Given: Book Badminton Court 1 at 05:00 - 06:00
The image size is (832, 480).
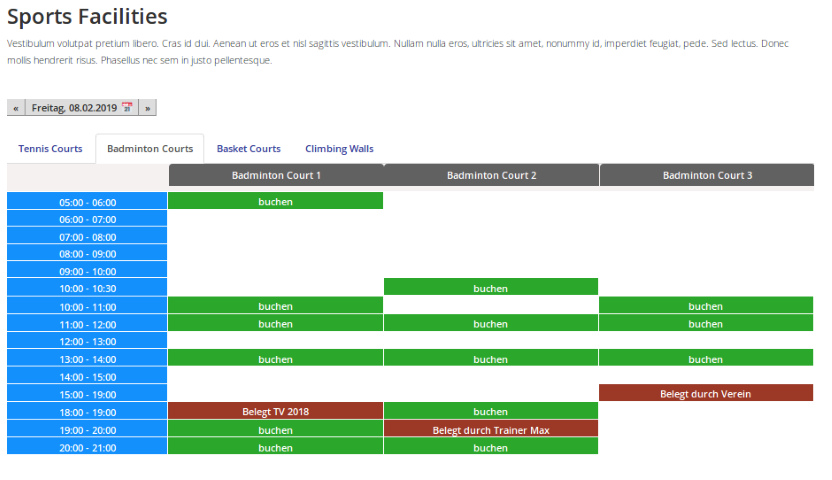Looking at the screenshot, I should point(275,201).
